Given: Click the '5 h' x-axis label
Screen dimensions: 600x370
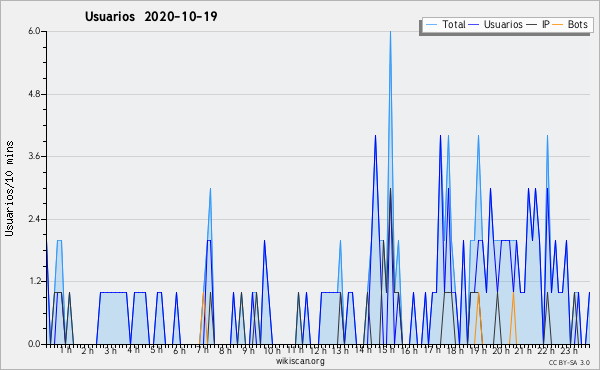Looking at the screenshot, I should coord(156,350).
